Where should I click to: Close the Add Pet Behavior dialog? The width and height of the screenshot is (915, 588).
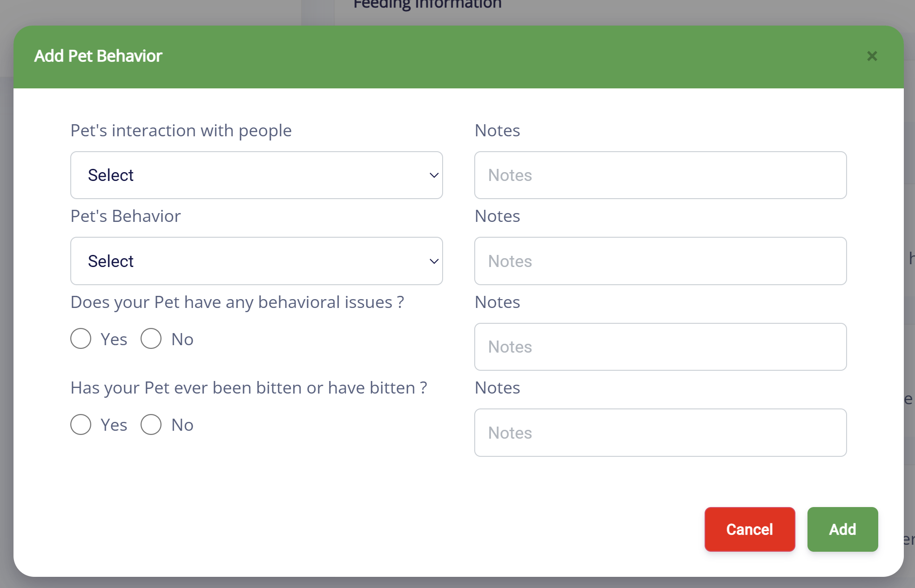872,56
